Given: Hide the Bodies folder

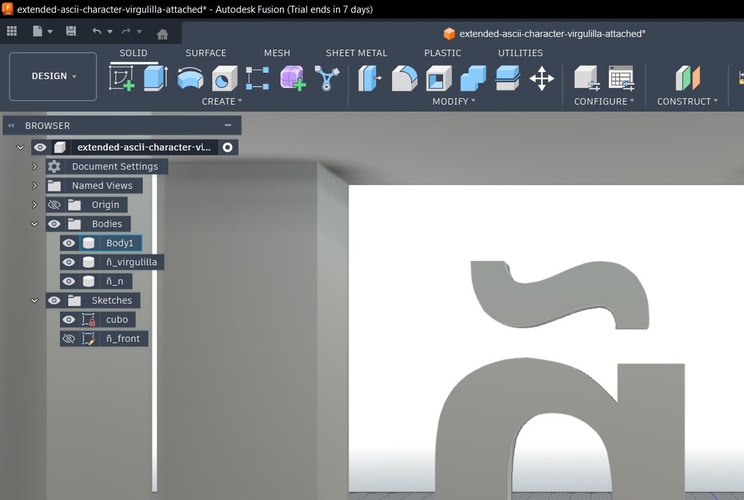Looking at the screenshot, I should [54, 224].
